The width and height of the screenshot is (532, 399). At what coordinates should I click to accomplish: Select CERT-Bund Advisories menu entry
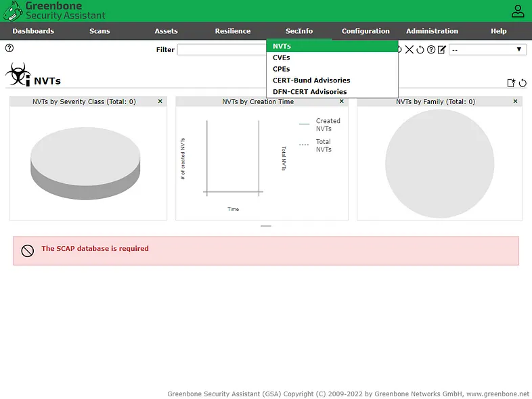pos(332,80)
